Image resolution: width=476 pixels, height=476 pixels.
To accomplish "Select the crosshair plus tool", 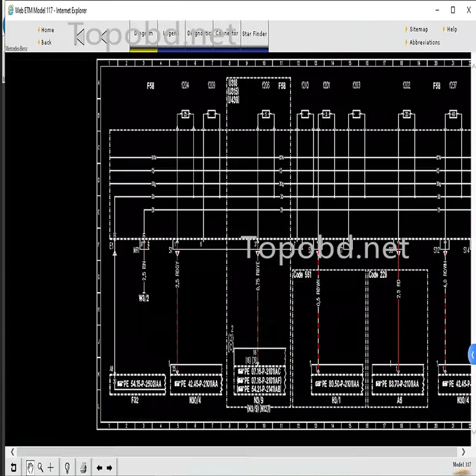I will [51, 467].
